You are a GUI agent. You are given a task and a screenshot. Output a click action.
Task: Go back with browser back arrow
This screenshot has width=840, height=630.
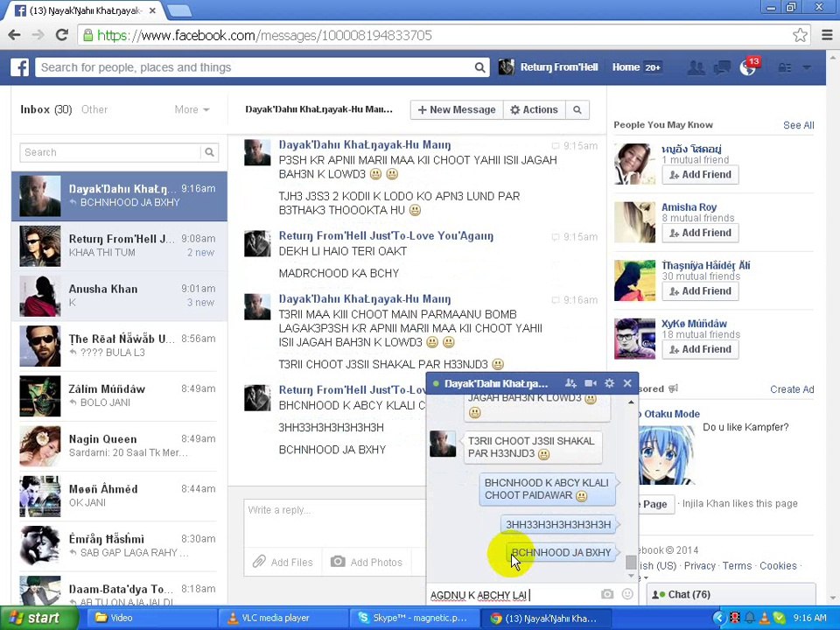pos(15,35)
